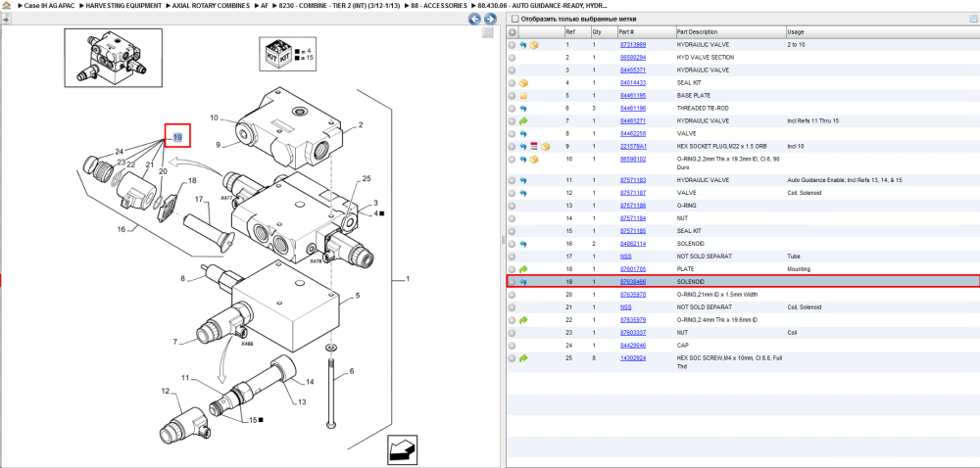
Task: Toggle the selection circle for Ref 20
Action: [x=512, y=295]
